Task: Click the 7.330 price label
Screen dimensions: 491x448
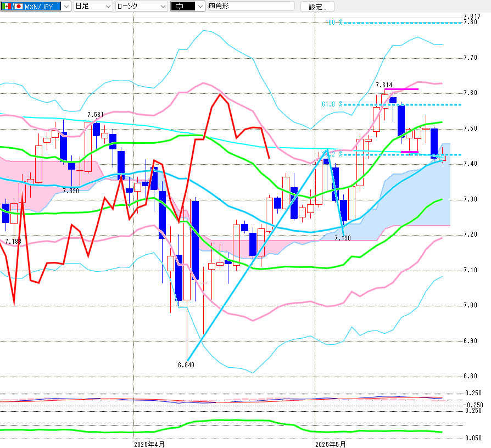Action: (71, 191)
